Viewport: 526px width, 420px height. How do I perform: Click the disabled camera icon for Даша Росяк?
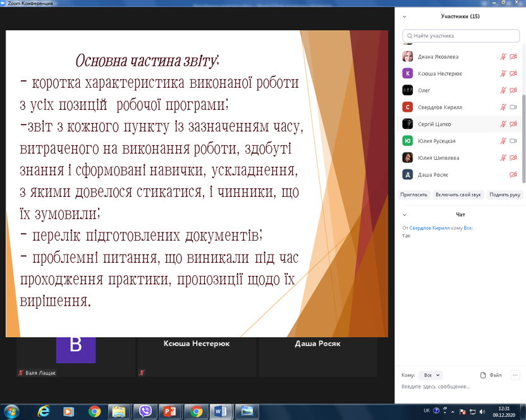pos(513,174)
